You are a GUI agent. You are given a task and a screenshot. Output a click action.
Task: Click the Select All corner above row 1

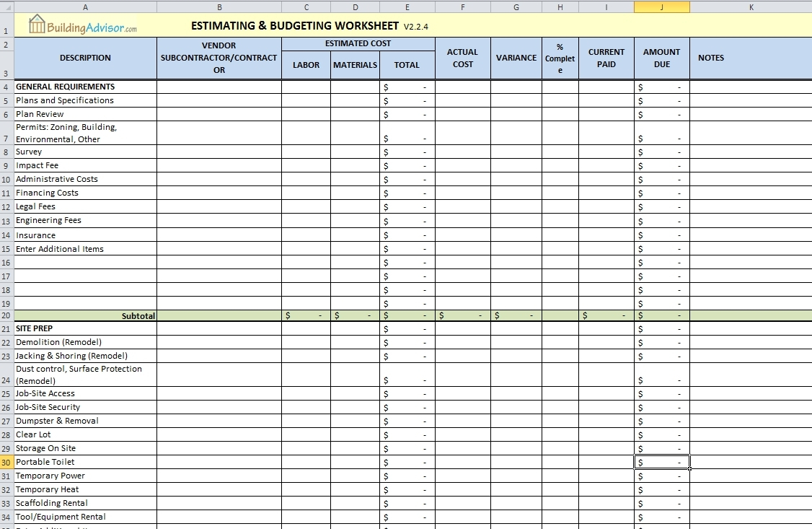pos(6,6)
